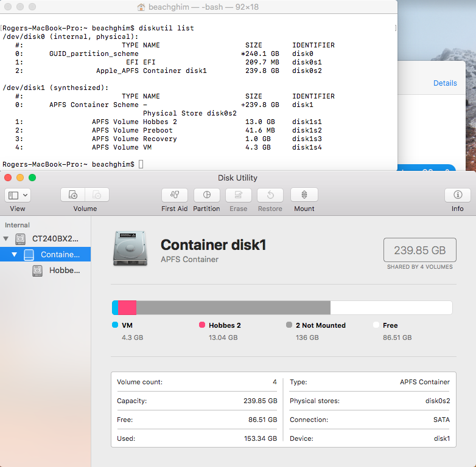The height and width of the screenshot is (467, 476).
Task: Click the large hard drive image
Action: coord(130,249)
